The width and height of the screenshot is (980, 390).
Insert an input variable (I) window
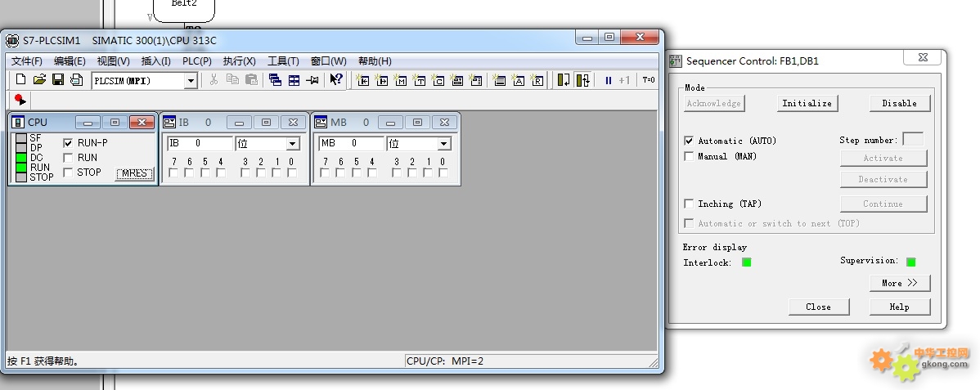tap(363, 80)
